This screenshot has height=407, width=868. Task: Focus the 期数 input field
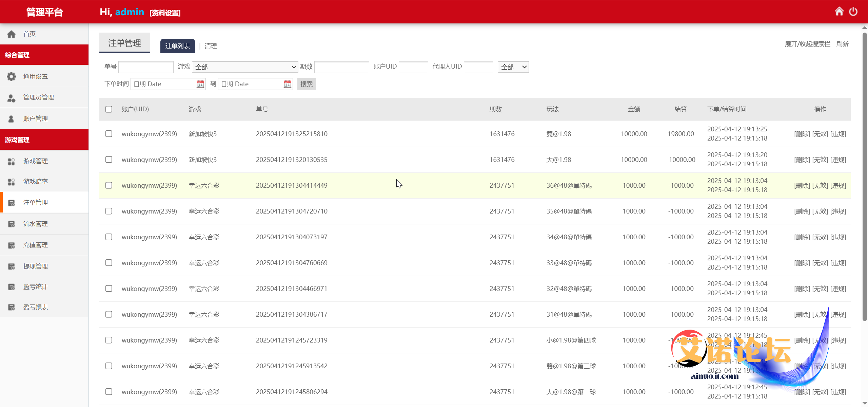click(x=342, y=67)
